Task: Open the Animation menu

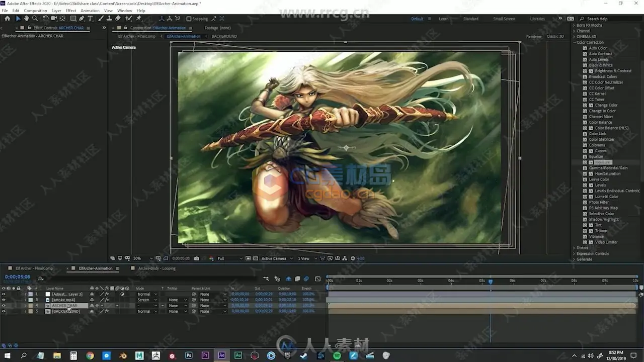Action: click(x=90, y=11)
